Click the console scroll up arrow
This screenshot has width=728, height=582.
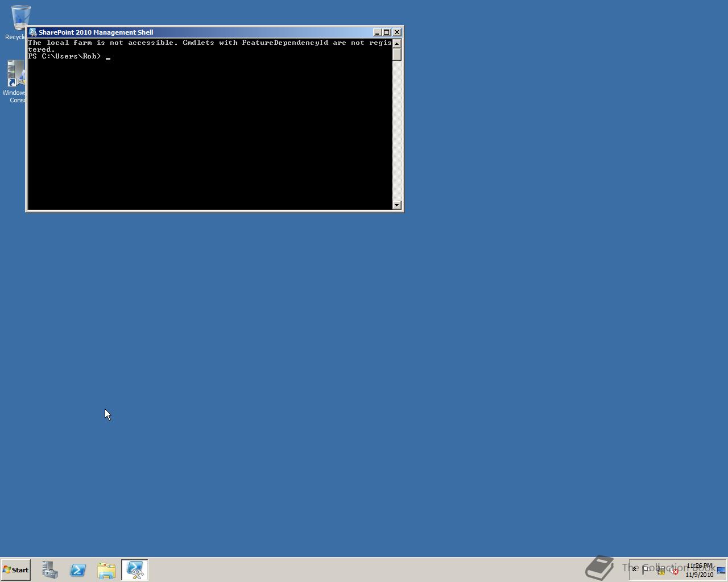coord(397,44)
